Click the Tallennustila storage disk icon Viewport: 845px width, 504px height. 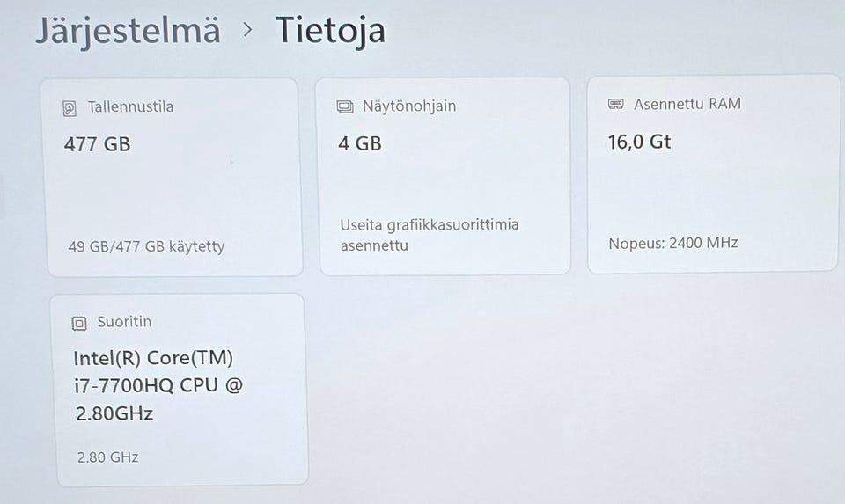(70, 108)
